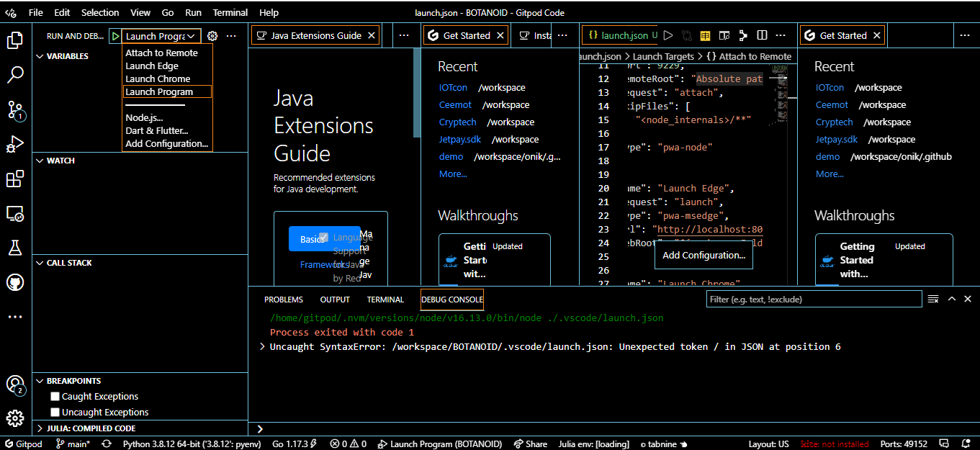Select Launch Edge configuration

tap(168, 66)
